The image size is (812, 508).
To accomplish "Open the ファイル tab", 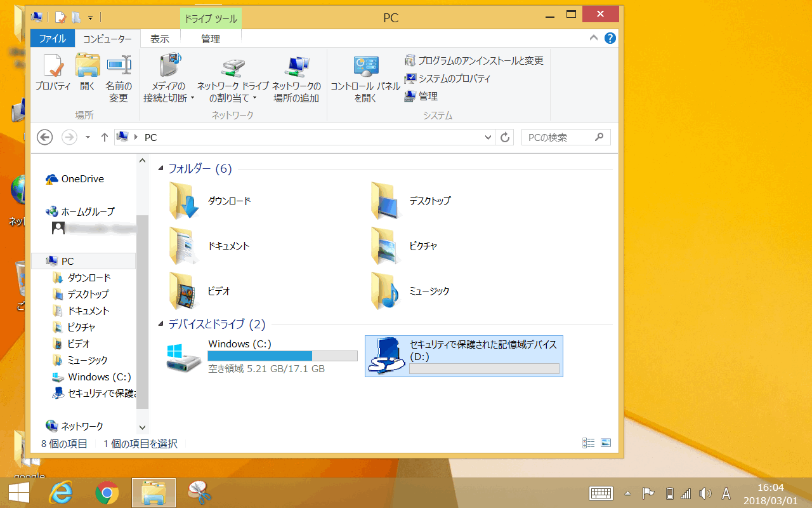I will pos(53,39).
